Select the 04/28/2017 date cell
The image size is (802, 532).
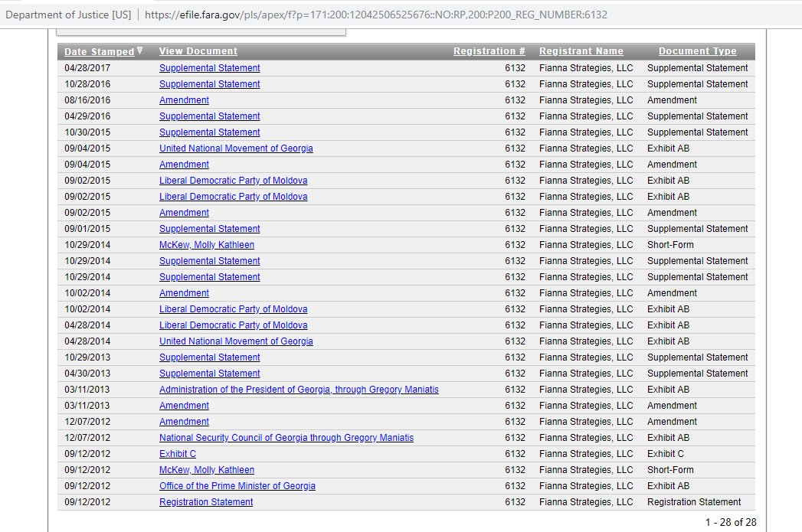tap(87, 68)
